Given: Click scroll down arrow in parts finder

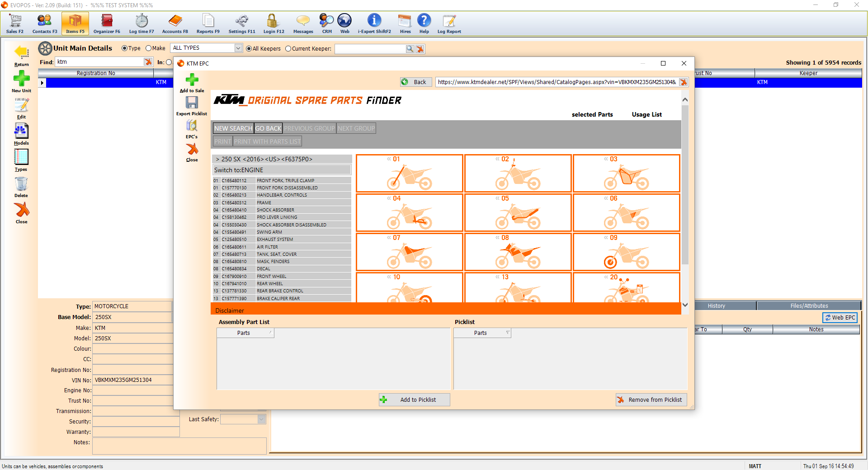Looking at the screenshot, I should 685,305.
